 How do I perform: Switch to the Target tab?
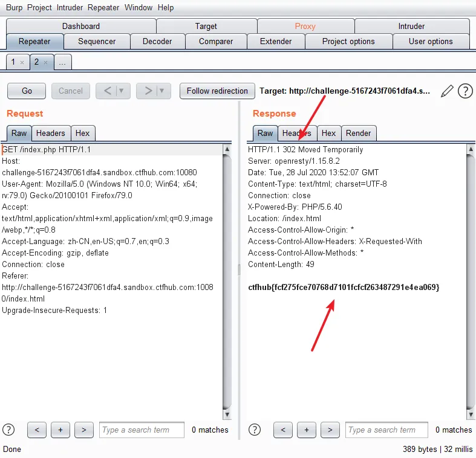click(x=206, y=26)
